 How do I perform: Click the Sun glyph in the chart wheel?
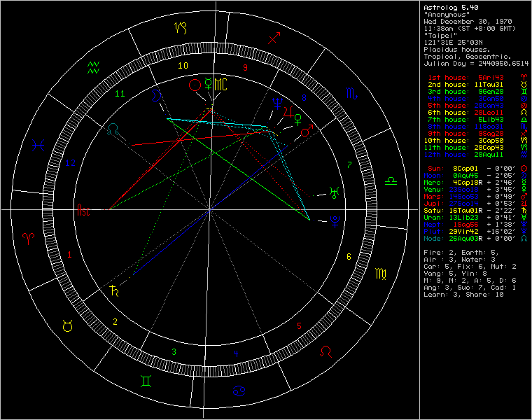195,85
